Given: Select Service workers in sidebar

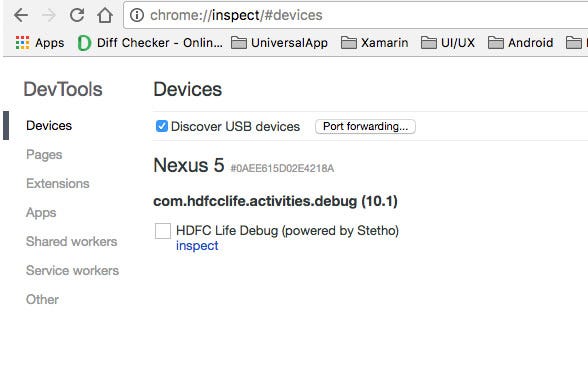Looking at the screenshot, I should tap(72, 270).
